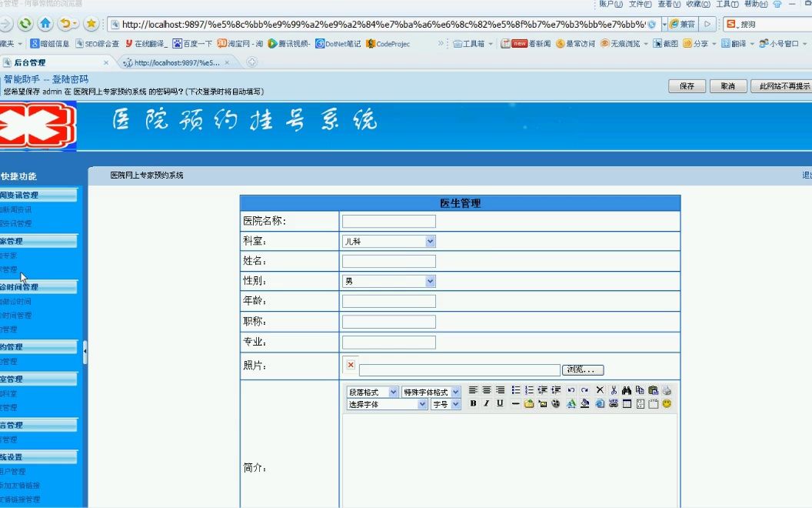Apply italic formatting in the editor
This screenshot has width=812, height=508.
pos(486,403)
